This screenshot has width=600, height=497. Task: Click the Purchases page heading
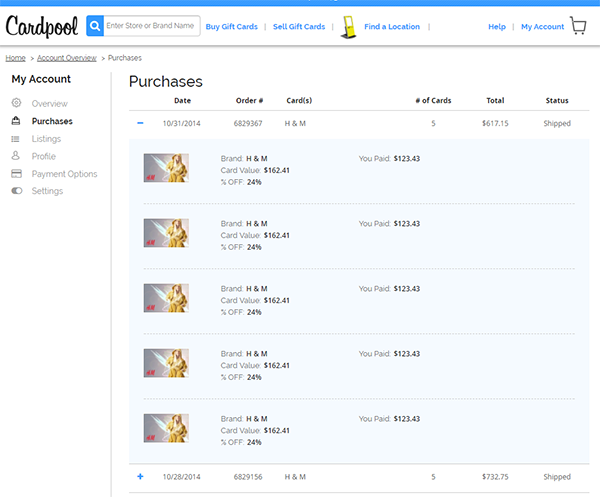pyautogui.click(x=166, y=81)
